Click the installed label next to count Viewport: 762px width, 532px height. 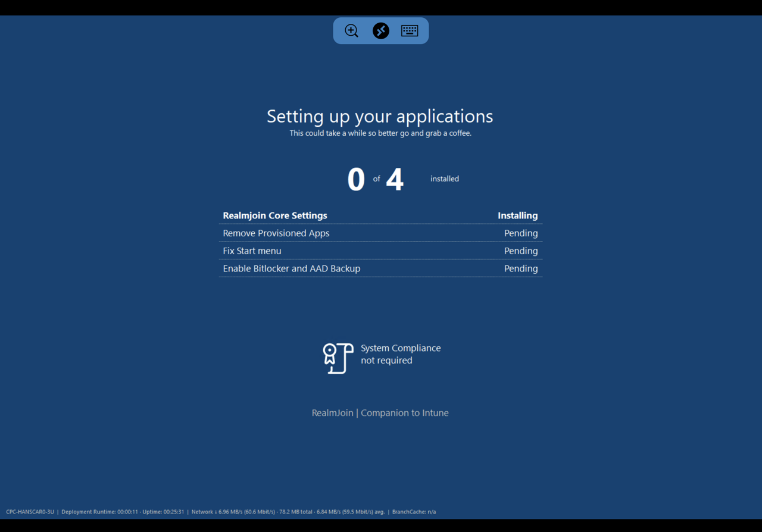pos(445,179)
